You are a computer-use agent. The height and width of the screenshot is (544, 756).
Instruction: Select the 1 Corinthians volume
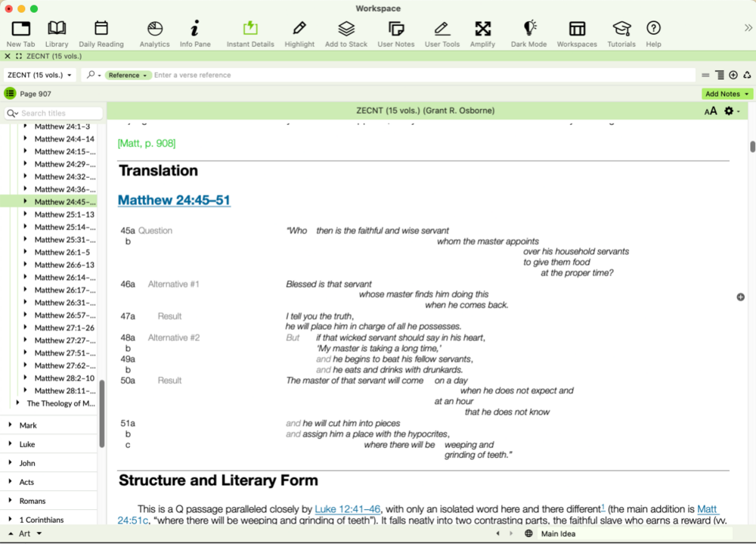pyautogui.click(x=42, y=519)
